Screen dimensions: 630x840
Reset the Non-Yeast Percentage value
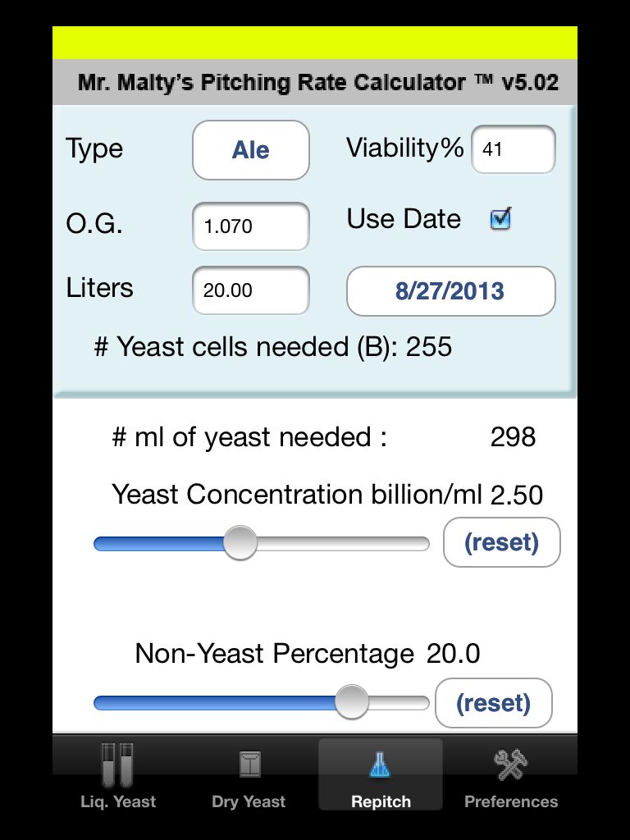(493, 703)
